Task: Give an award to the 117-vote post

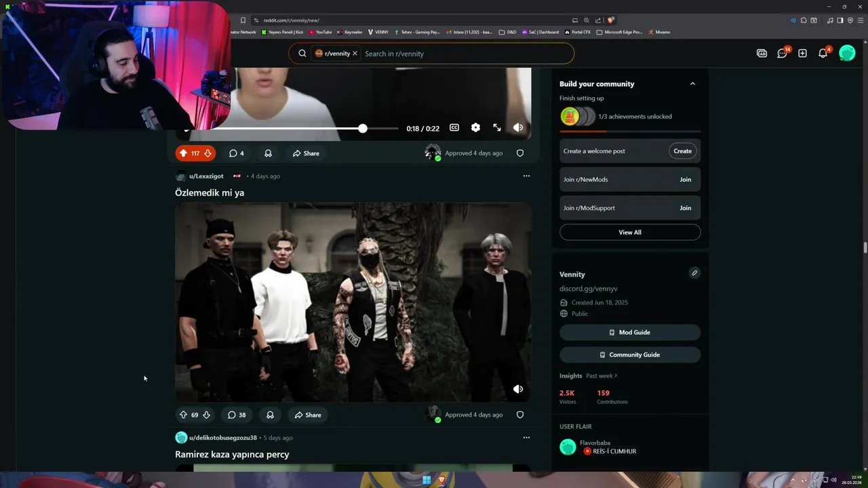Action: point(268,153)
